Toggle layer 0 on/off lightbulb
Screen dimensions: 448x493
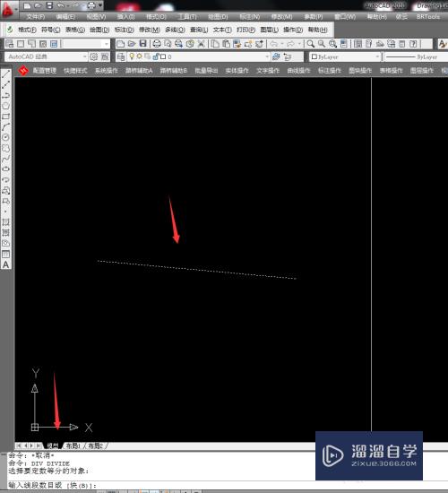[x=132, y=56]
